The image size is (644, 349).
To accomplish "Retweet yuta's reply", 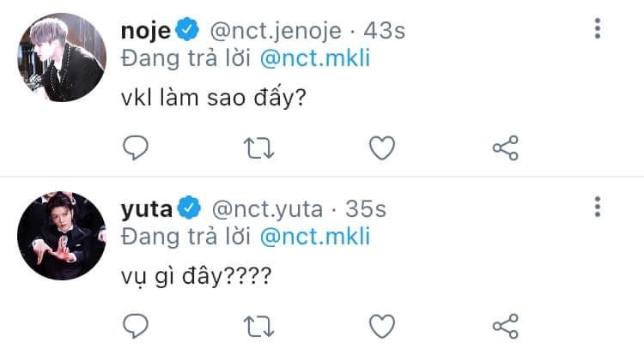I will point(258,327).
